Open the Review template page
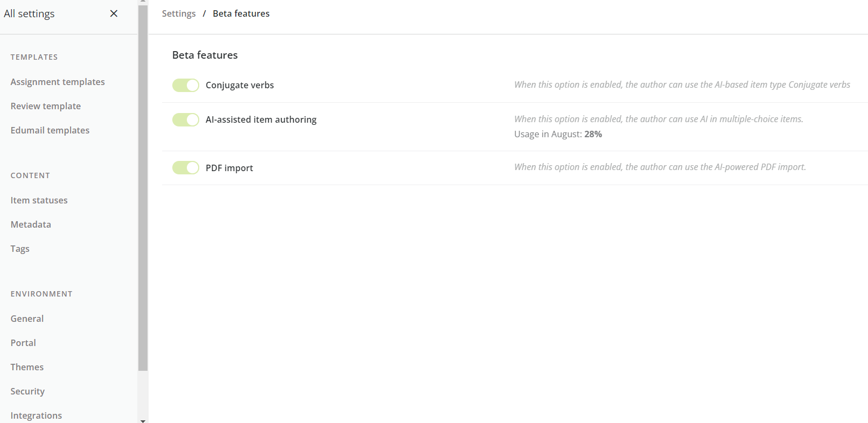 45,106
